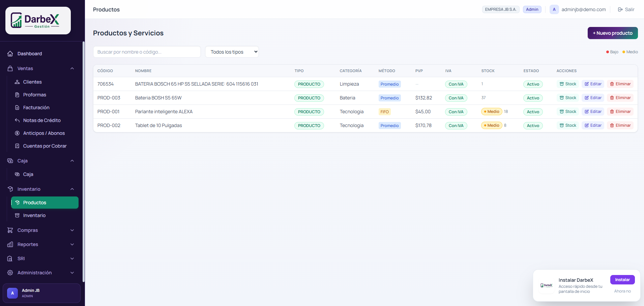
Task: Expand the Compras section
Action: point(72,230)
